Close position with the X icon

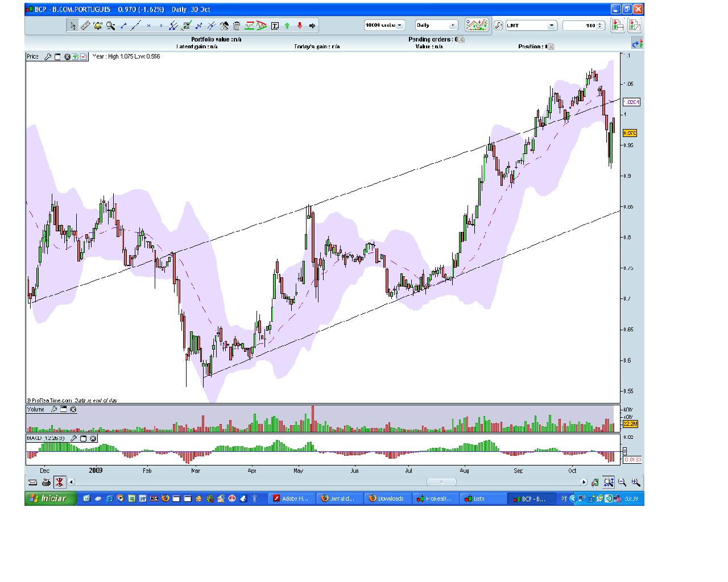[551, 47]
